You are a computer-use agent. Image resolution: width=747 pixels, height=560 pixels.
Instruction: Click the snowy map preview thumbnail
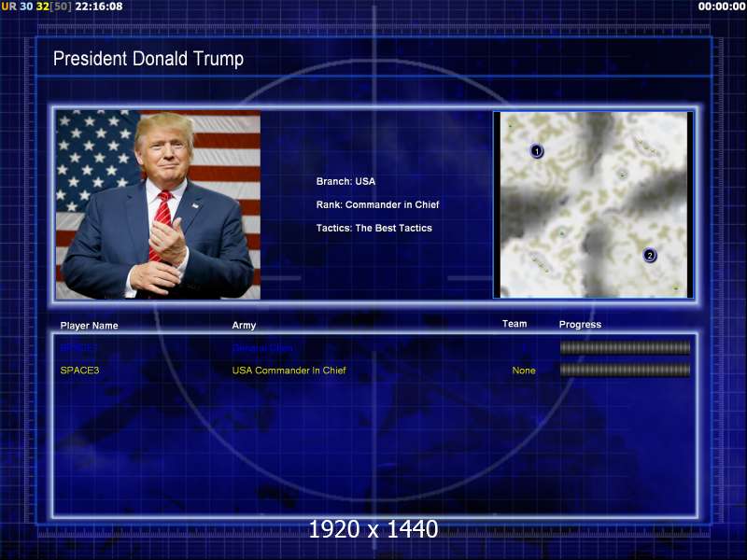pos(593,204)
